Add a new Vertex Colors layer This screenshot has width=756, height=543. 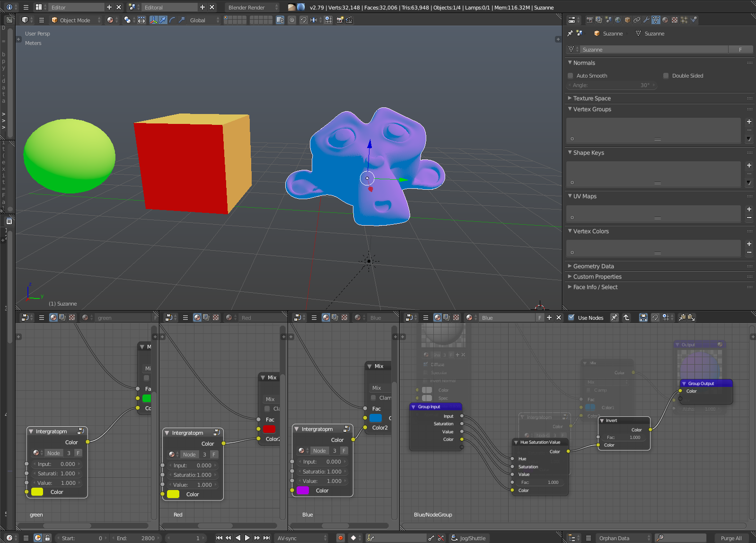(x=749, y=244)
